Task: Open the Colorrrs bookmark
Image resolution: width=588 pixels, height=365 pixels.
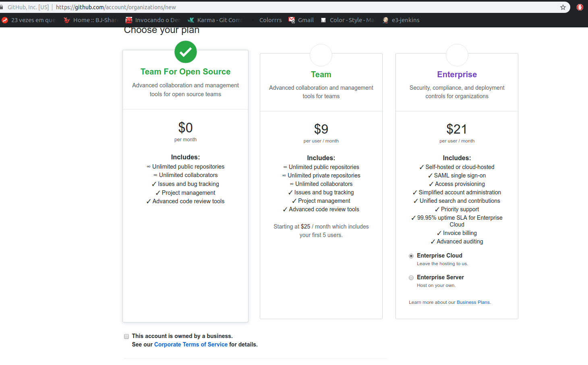Action: coord(267,20)
